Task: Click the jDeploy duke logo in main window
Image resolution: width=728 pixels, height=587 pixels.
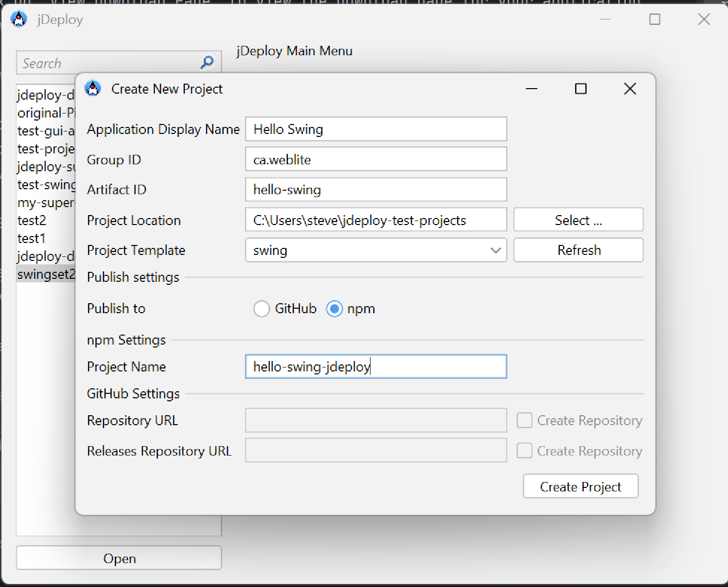Action: [x=19, y=19]
